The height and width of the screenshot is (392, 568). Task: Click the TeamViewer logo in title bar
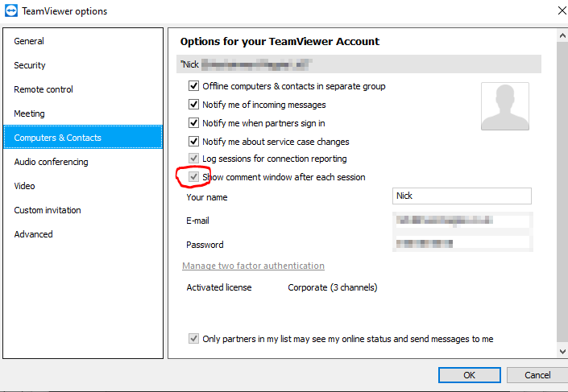[x=10, y=10]
